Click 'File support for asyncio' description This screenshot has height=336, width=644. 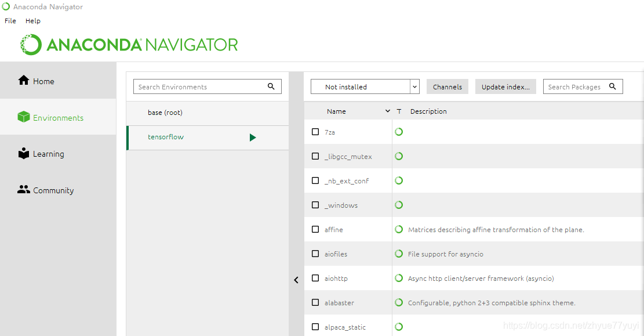pos(446,254)
